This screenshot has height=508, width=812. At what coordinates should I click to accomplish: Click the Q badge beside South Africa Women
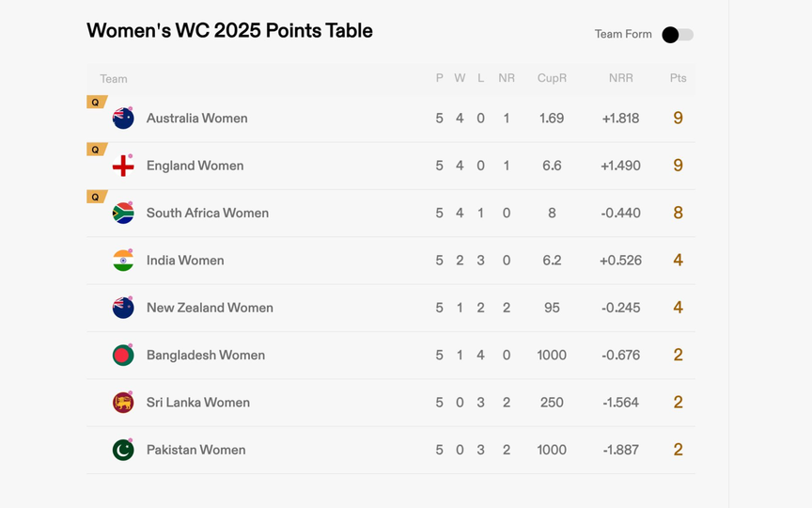pos(96,197)
